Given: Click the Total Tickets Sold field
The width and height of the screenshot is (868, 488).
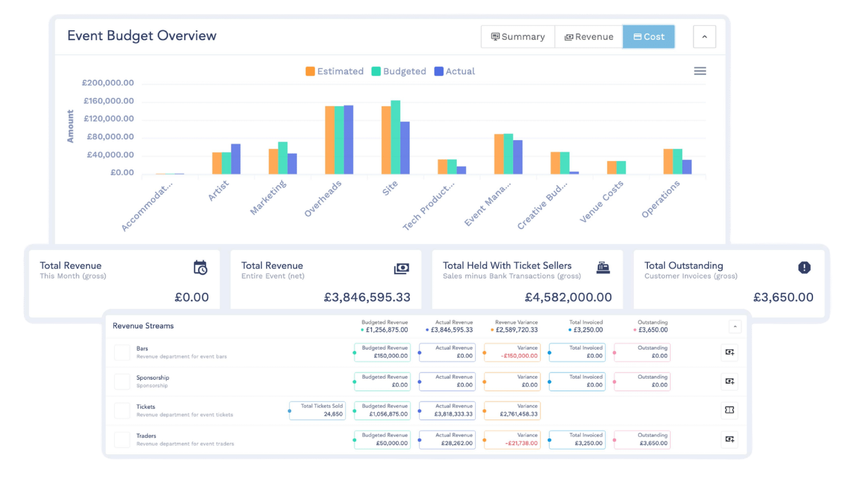Looking at the screenshot, I should pyautogui.click(x=317, y=411).
